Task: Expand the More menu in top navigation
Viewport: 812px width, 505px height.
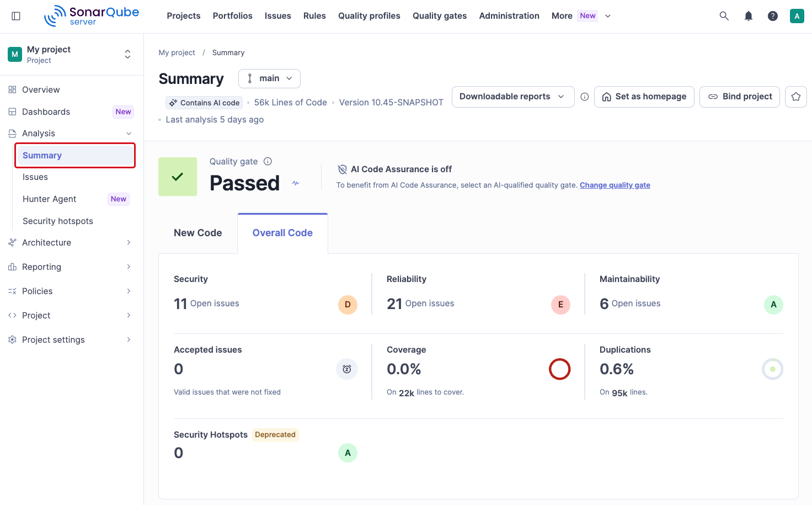Action: 581,16
